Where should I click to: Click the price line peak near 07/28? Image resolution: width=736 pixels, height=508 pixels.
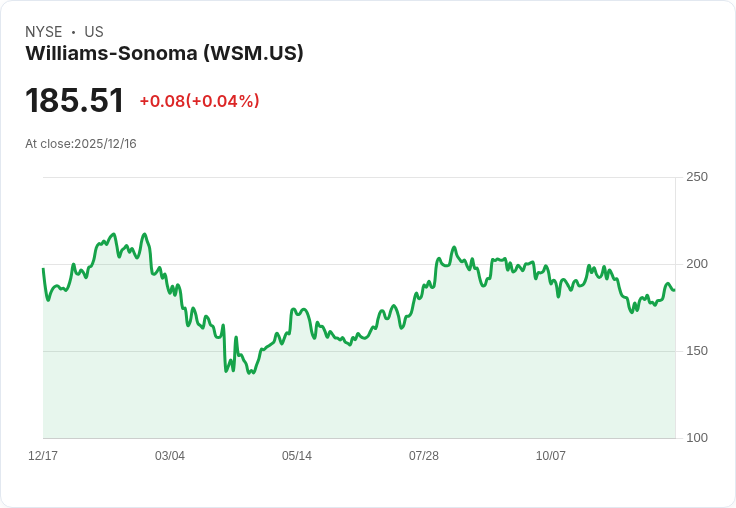(454, 247)
